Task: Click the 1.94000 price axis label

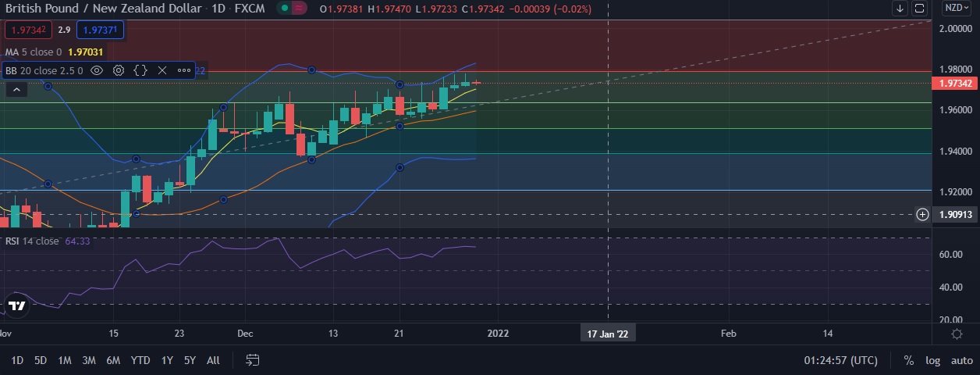Action: point(955,151)
